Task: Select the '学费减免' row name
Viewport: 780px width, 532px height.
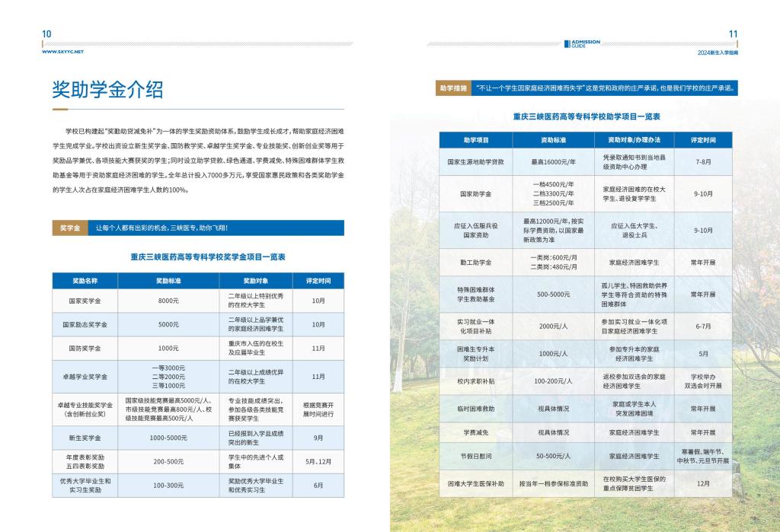Action: (476, 432)
